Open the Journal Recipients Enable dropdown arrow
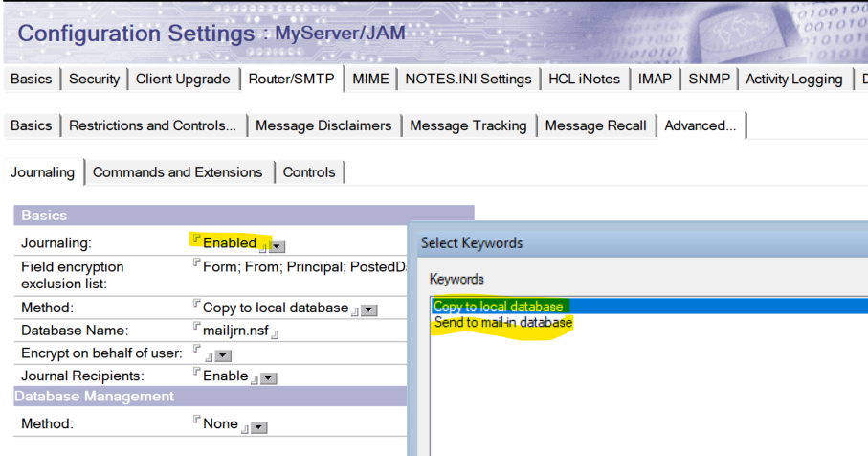868x456 pixels. [269, 378]
